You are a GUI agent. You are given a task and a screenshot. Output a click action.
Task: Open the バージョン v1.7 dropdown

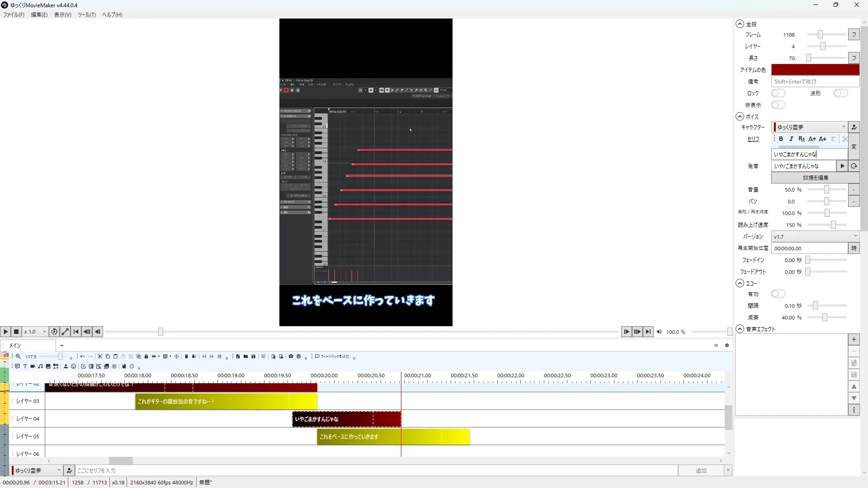point(815,236)
